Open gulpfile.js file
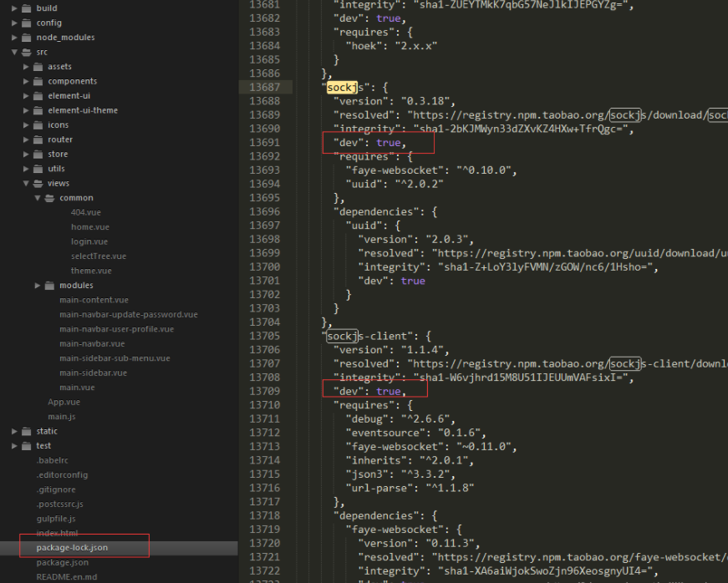Image resolution: width=728 pixels, height=583 pixels. tap(56, 519)
